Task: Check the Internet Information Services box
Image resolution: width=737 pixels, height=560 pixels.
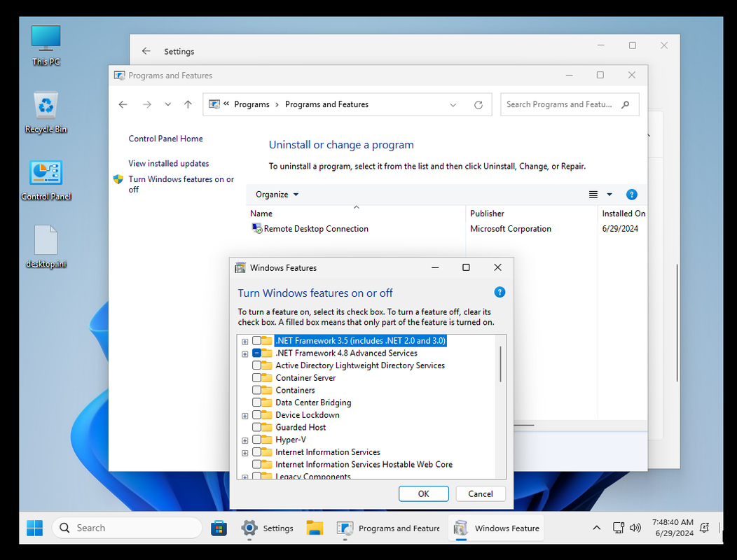Action: (x=256, y=452)
